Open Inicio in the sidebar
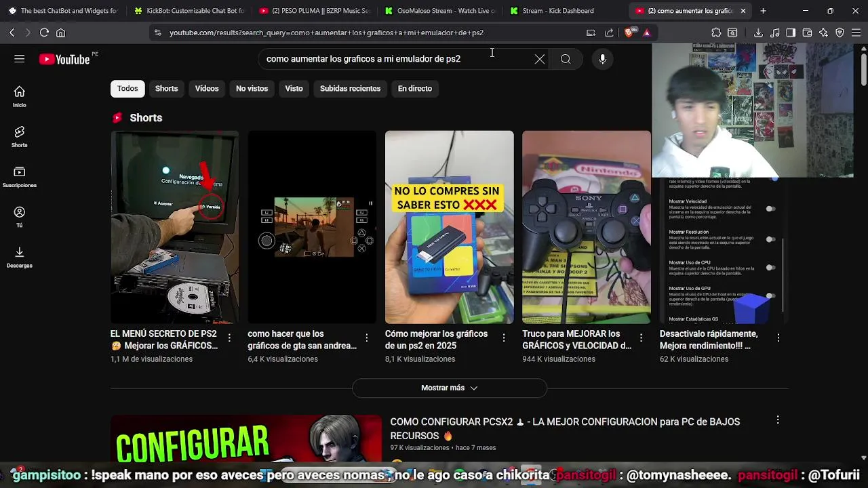The width and height of the screenshot is (868, 488). pos(19,97)
